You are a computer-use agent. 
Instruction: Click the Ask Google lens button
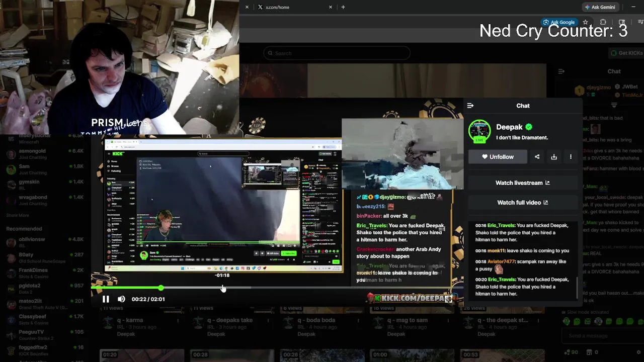[559, 22]
